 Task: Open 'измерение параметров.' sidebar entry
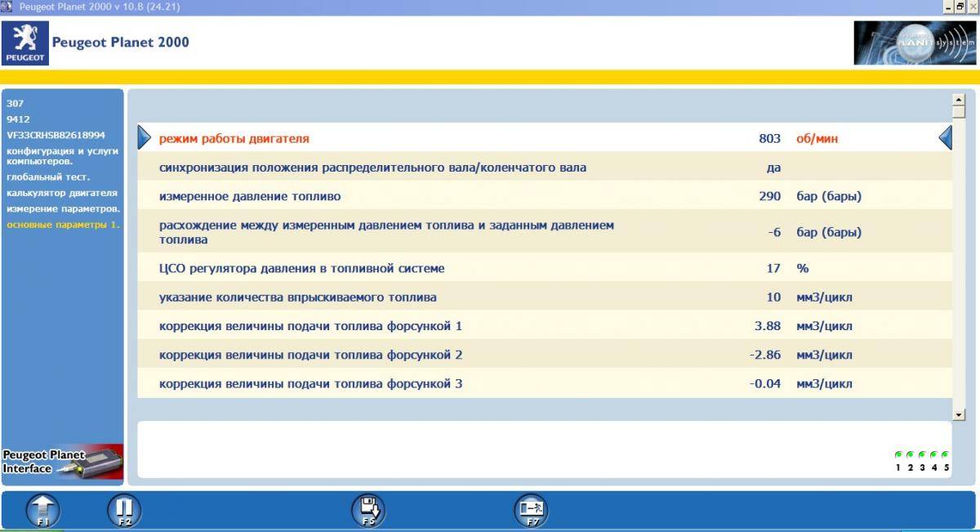click(x=64, y=208)
